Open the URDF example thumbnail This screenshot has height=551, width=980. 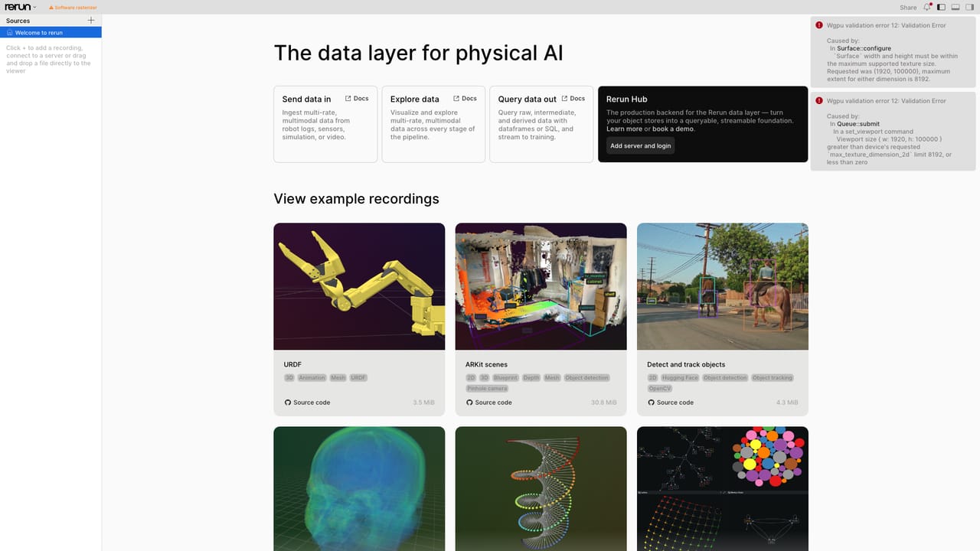[359, 286]
